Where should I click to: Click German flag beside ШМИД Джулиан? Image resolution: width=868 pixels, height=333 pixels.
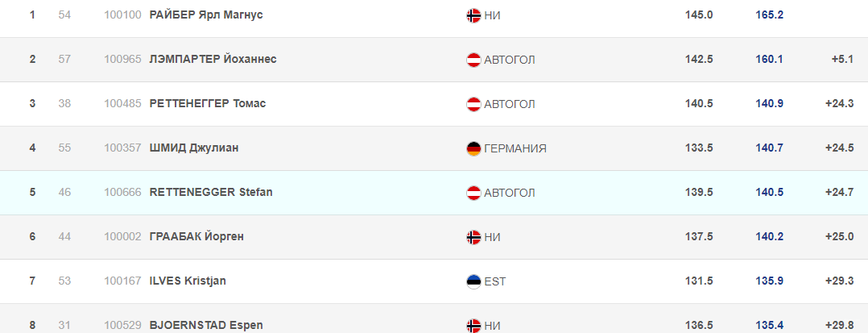pos(473,148)
